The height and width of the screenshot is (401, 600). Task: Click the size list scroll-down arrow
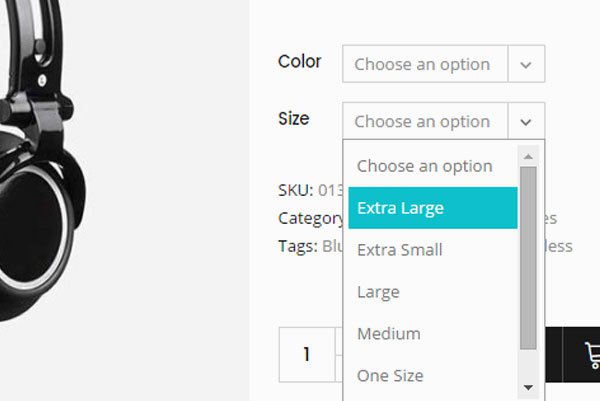click(x=528, y=386)
